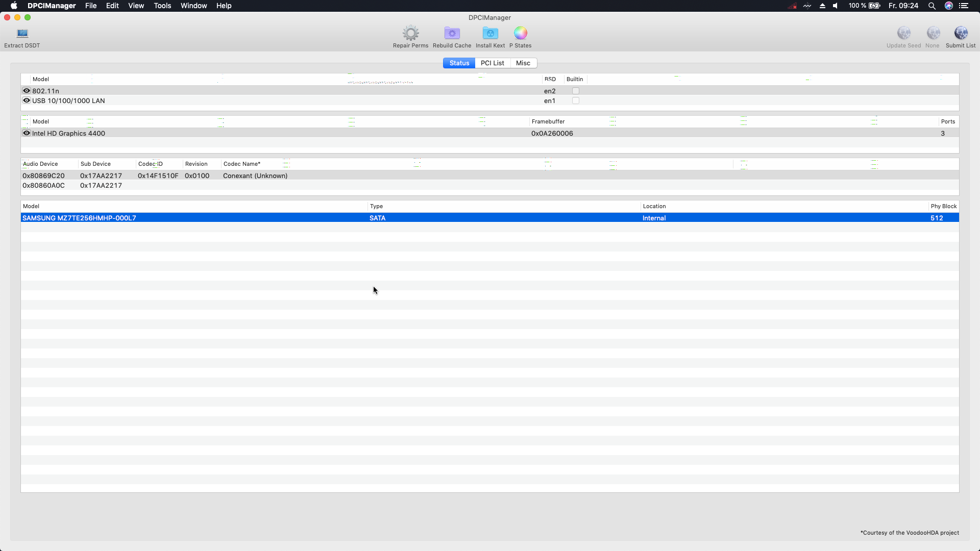Click the Submit List globe icon

(x=961, y=34)
